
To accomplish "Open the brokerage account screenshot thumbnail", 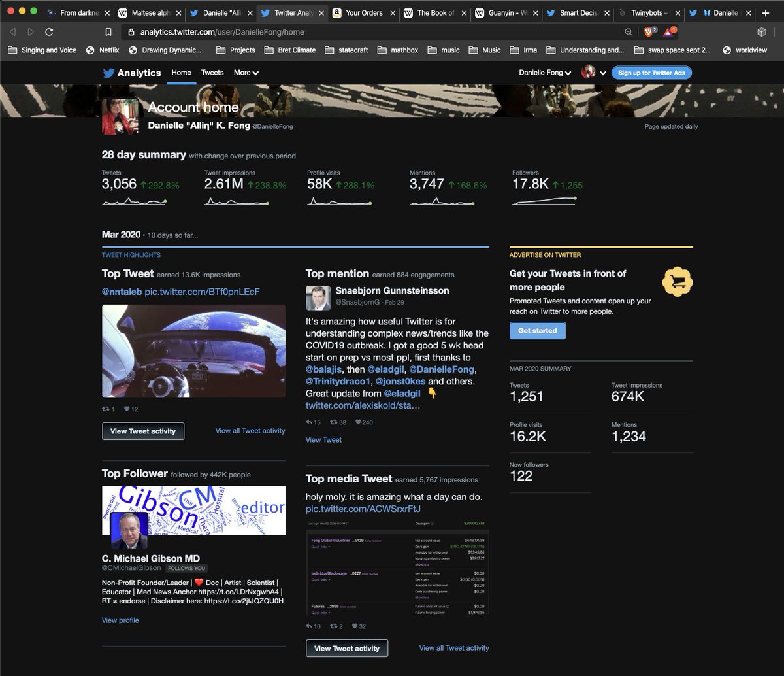I will 397,567.
